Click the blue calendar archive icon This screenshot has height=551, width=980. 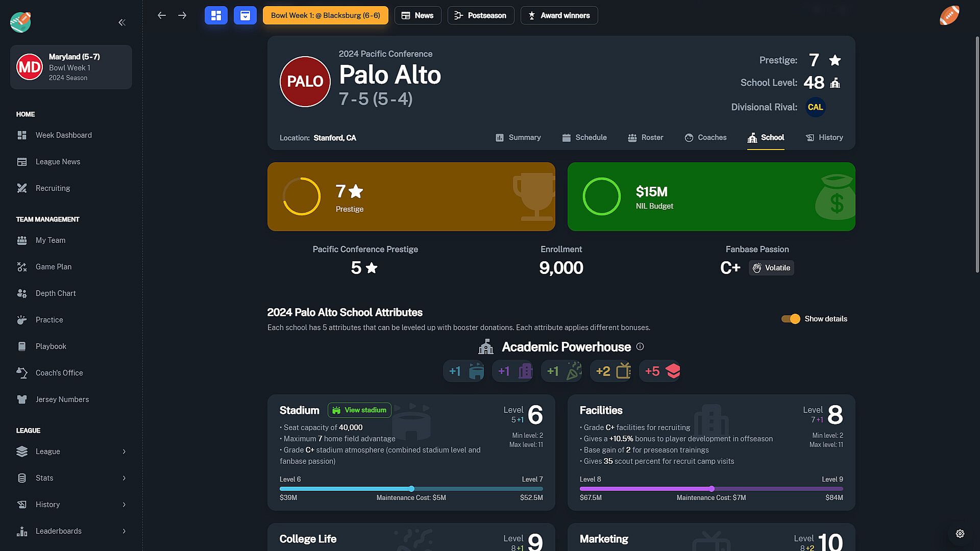point(245,15)
